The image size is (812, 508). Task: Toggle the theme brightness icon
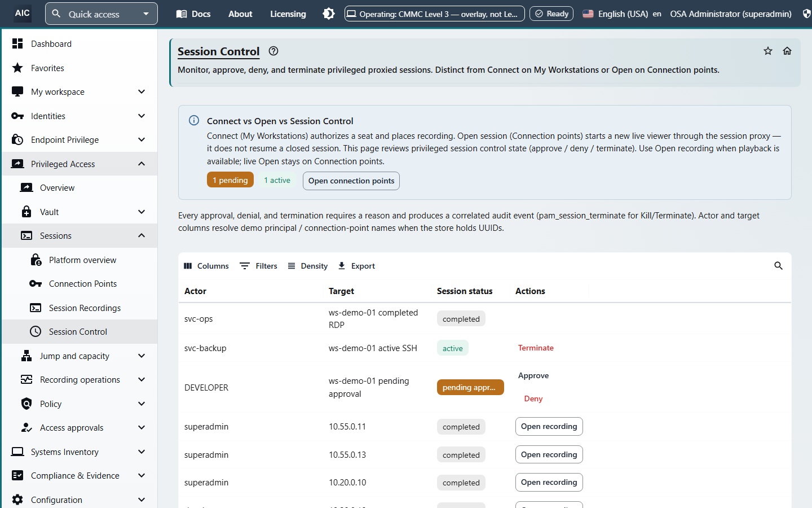pyautogui.click(x=329, y=14)
